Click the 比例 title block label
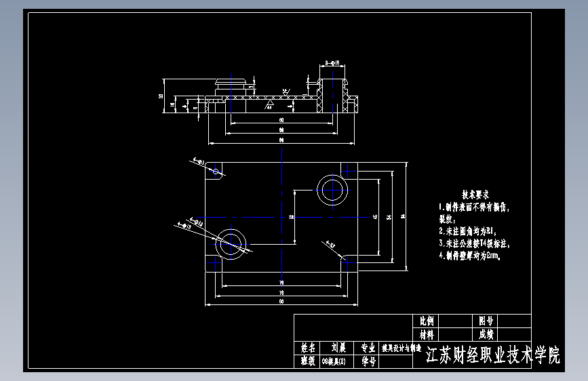588x381 pixels. pyautogui.click(x=427, y=321)
